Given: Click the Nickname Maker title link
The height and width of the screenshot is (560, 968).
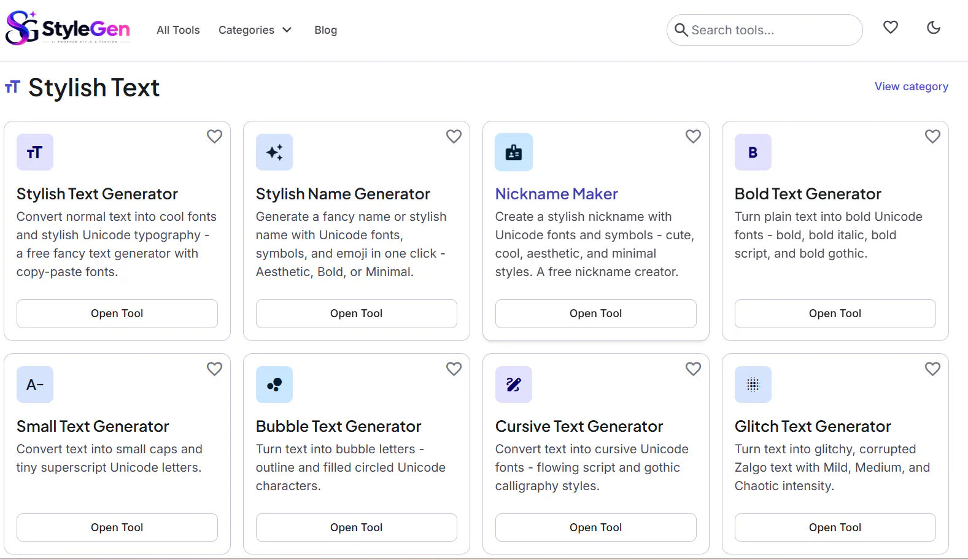Looking at the screenshot, I should coord(556,194).
